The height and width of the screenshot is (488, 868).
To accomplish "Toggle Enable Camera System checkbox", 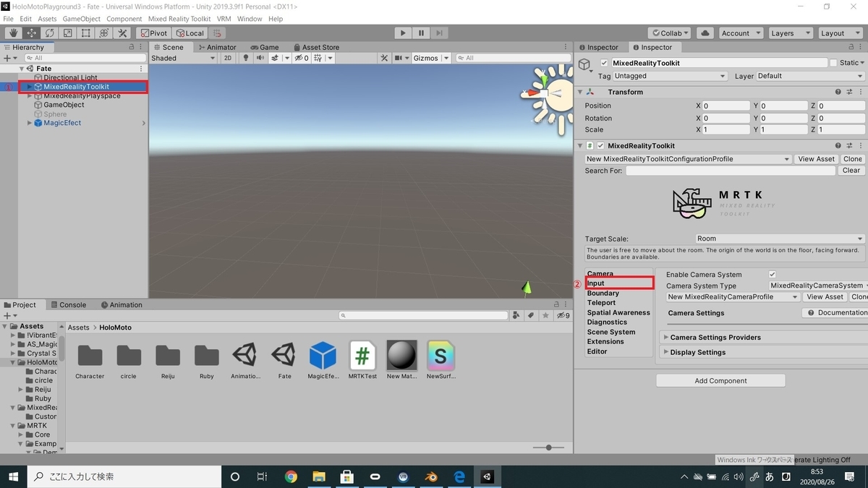I will [x=773, y=275].
